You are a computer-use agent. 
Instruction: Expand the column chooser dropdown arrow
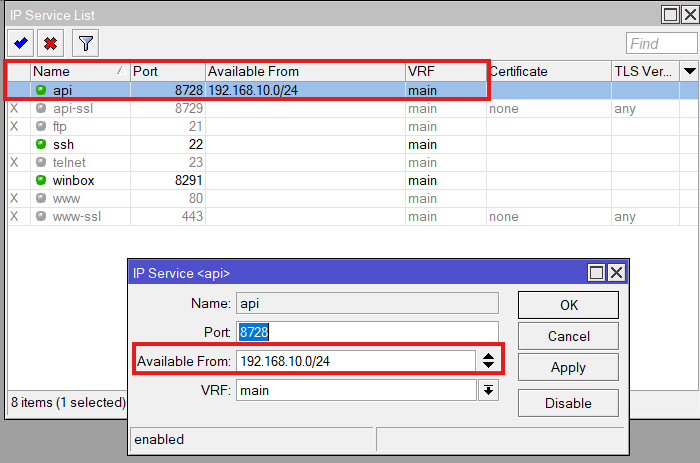[689, 71]
